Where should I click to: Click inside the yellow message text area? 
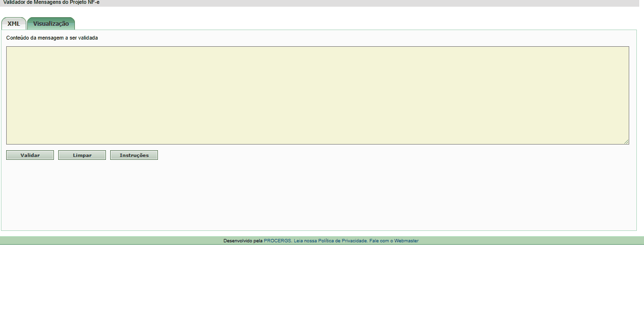(x=317, y=95)
